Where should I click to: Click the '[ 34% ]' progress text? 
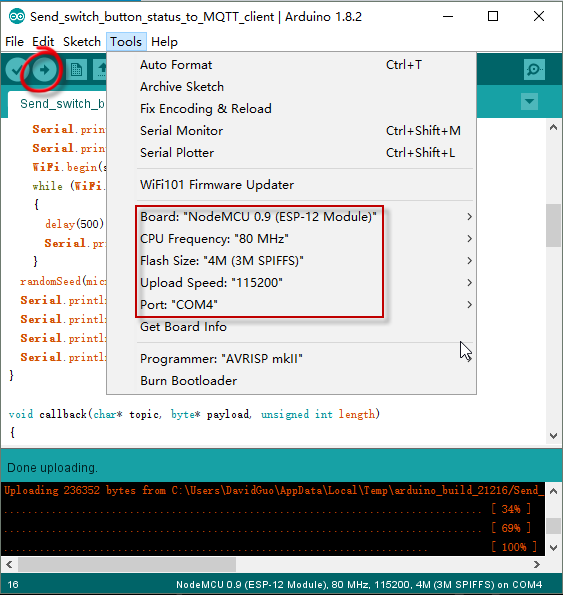[511, 509]
